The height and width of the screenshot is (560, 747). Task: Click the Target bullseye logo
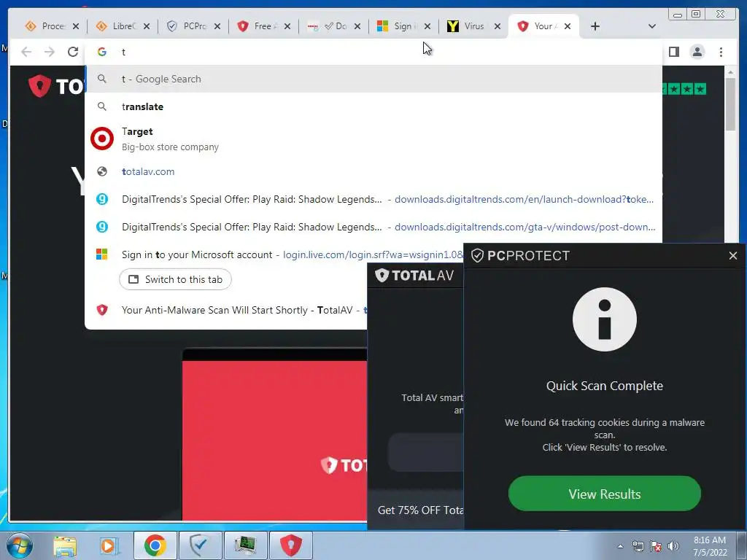[x=102, y=139]
